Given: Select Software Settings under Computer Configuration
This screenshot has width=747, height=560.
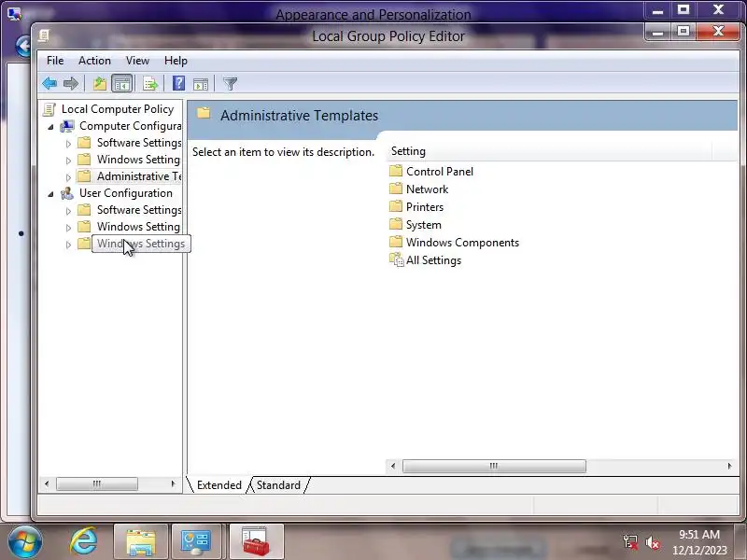Looking at the screenshot, I should [138, 143].
